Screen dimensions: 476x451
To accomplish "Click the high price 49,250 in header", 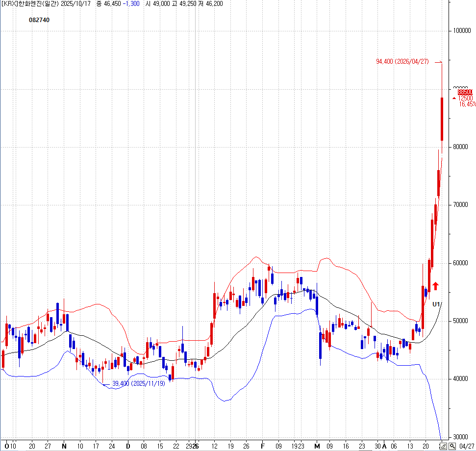I will click(x=188, y=3).
